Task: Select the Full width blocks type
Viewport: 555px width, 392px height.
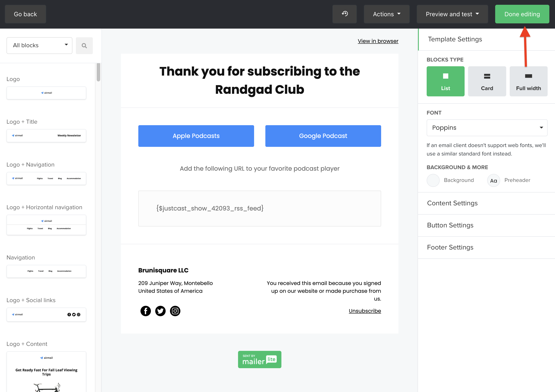Action: [528, 81]
